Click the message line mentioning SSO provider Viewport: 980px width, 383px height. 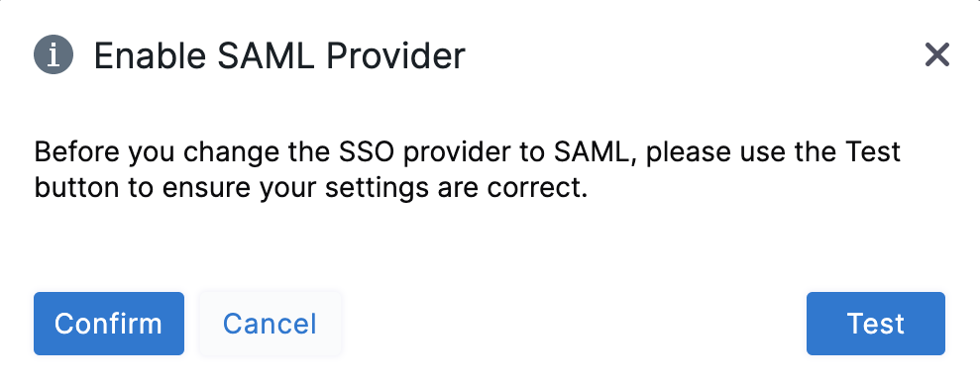click(467, 152)
